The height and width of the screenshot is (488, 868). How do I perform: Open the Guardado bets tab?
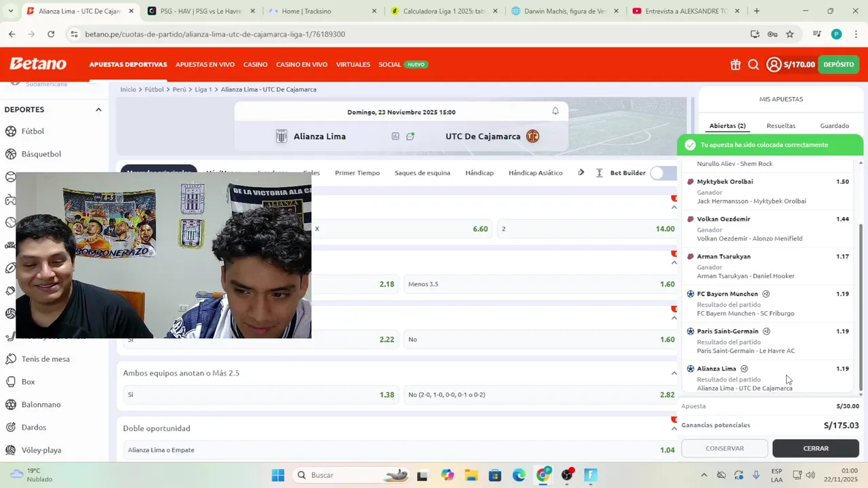834,126
